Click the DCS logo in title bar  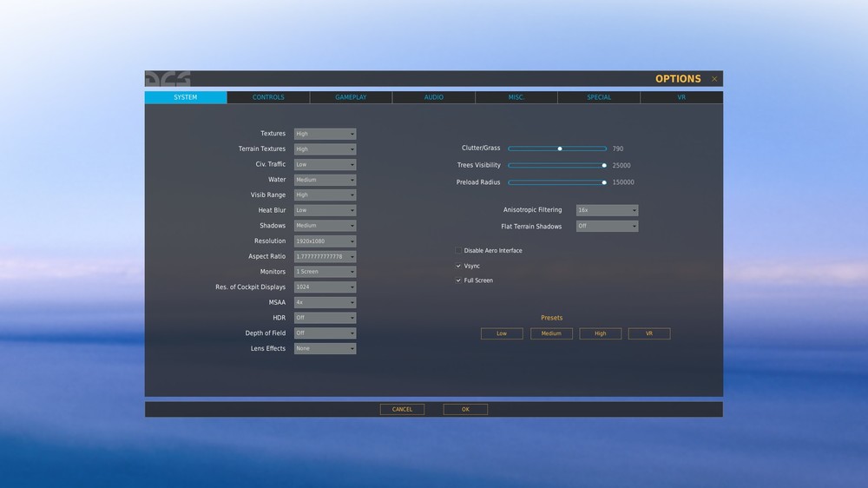pos(168,79)
